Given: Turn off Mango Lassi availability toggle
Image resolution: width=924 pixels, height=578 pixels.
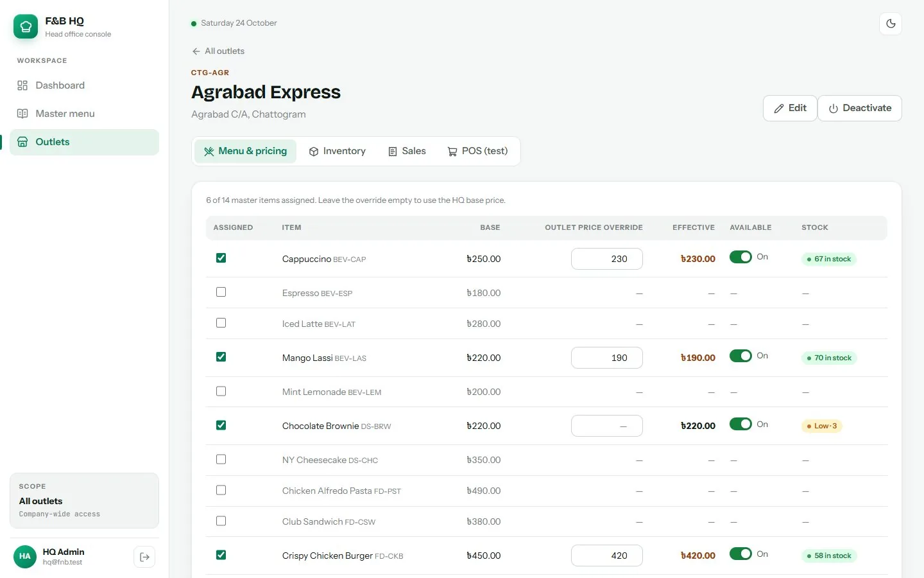Looking at the screenshot, I should (x=740, y=356).
